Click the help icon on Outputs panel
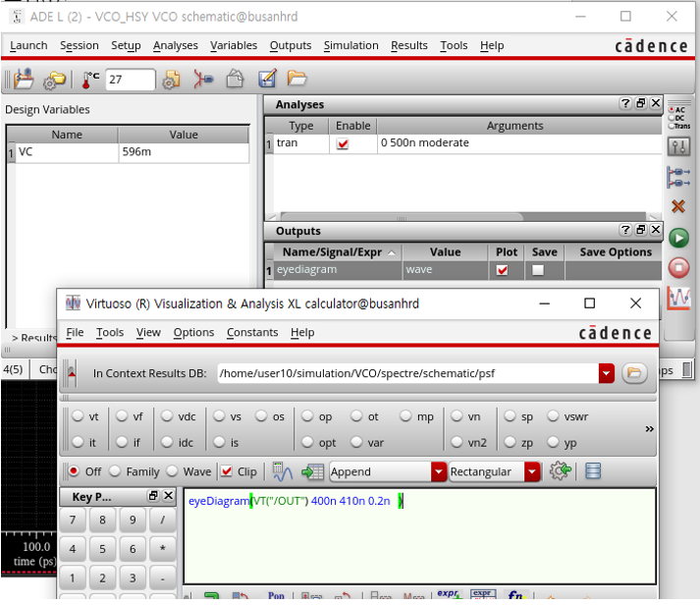This screenshot has height=605, width=700. pyautogui.click(x=625, y=230)
